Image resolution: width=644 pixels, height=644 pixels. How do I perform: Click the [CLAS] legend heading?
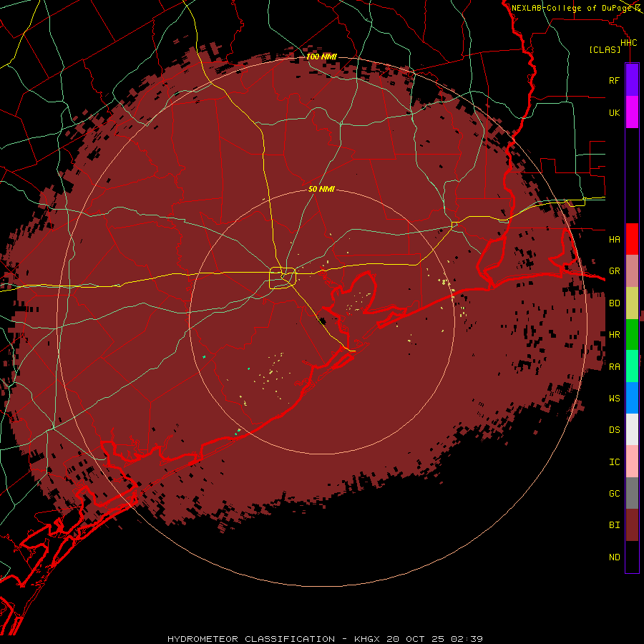tap(605, 50)
